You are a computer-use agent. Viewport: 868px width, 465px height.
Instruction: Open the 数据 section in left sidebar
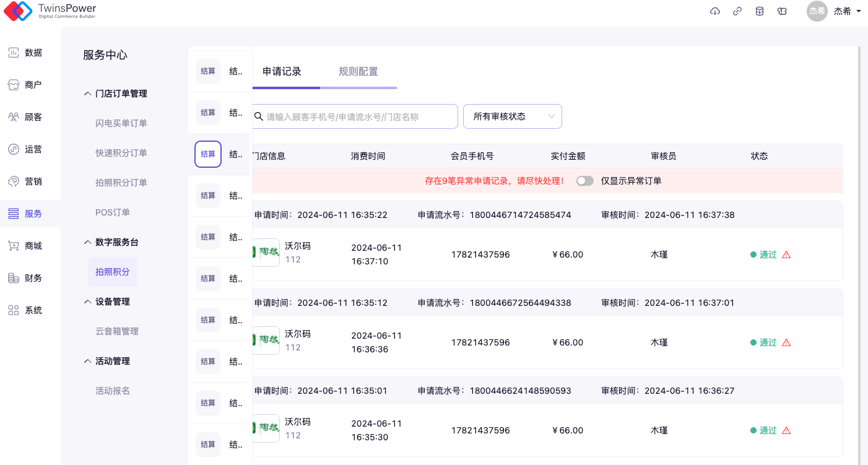(x=26, y=53)
